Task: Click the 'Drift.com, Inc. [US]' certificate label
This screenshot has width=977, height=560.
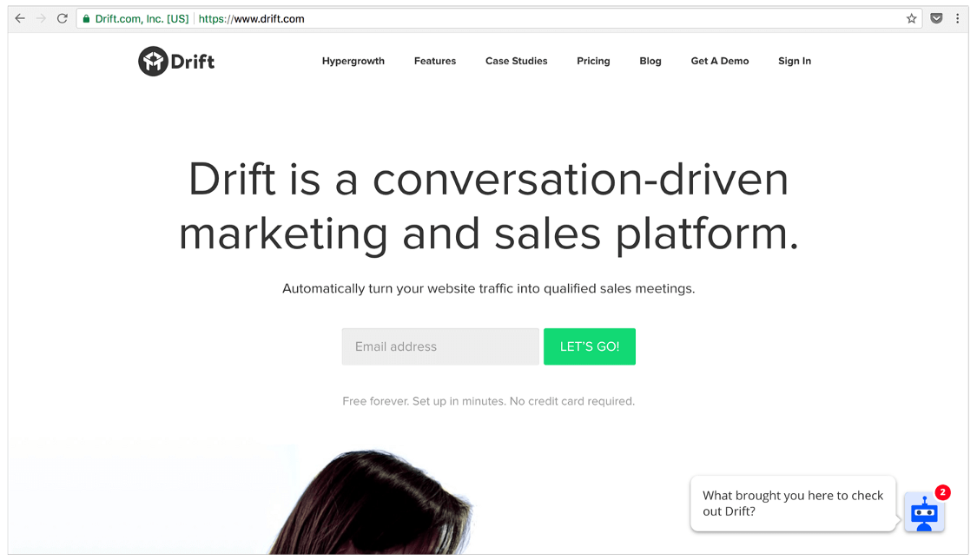Action: pyautogui.click(x=142, y=19)
